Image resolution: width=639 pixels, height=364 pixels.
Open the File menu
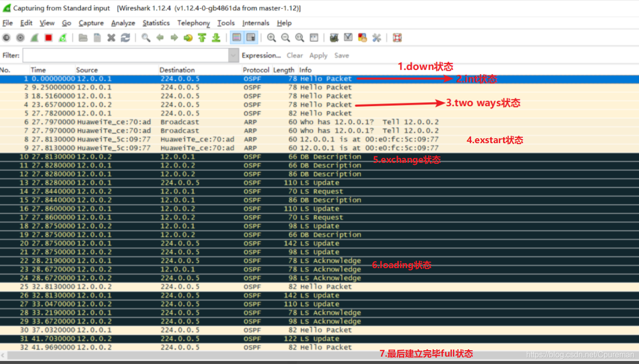(x=8, y=23)
